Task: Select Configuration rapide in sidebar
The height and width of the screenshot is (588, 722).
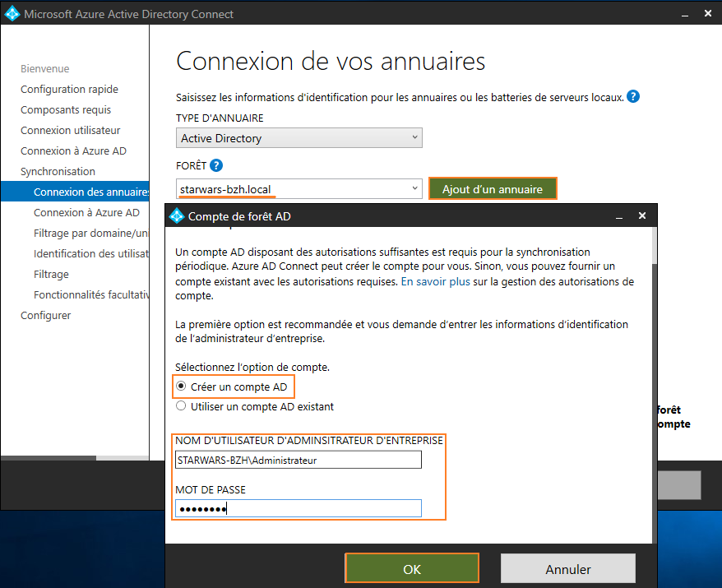Action: [69, 89]
